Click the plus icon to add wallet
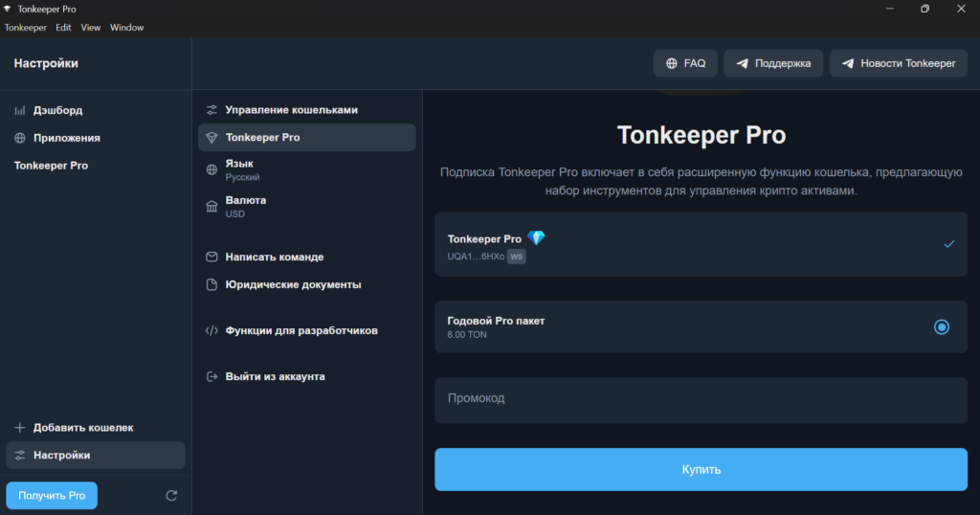 point(20,428)
